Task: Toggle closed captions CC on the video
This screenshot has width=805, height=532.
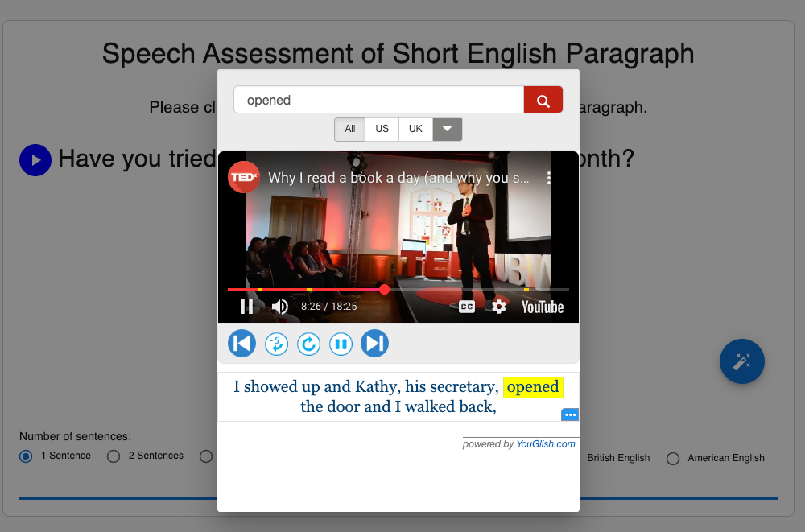Action: click(467, 307)
